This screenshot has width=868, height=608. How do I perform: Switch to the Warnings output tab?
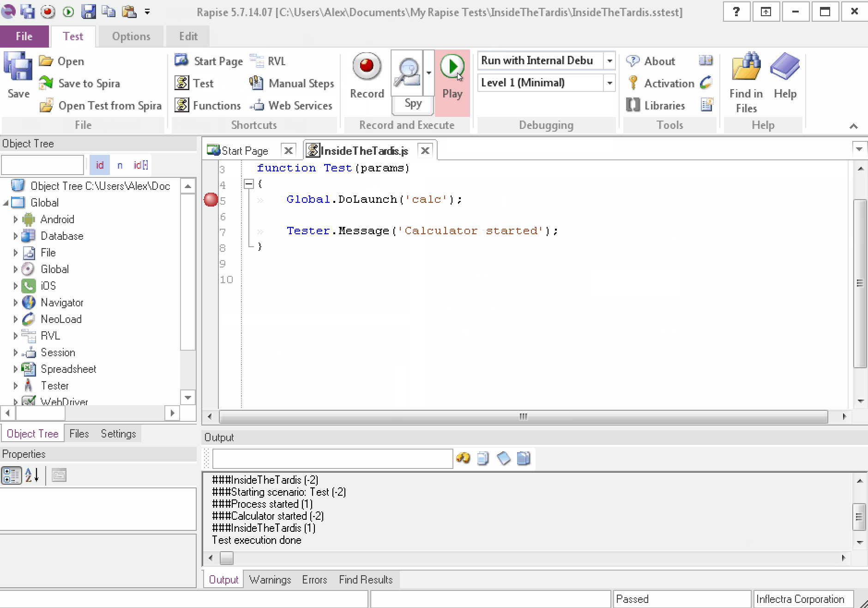pyautogui.click(x=270, y=579)
